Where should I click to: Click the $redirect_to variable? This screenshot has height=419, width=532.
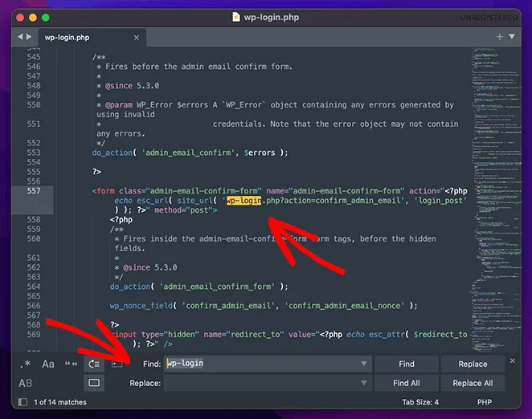(440, 335)
